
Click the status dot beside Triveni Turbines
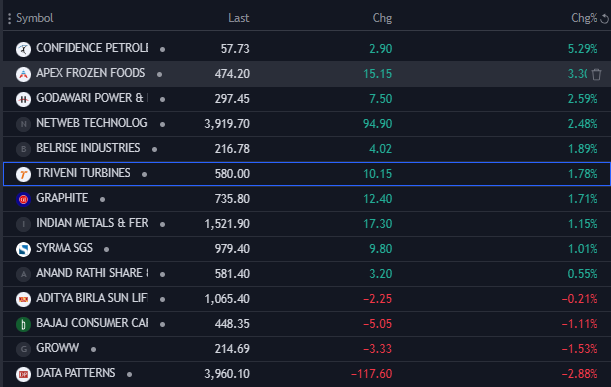click(145, 175)
